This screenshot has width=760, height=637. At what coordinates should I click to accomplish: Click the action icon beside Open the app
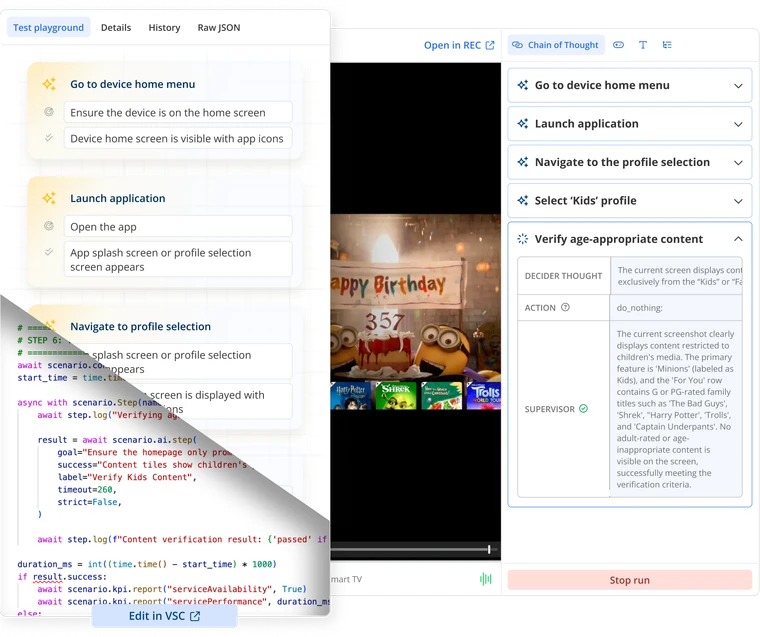pyautogui.click(x=49, y=226)
